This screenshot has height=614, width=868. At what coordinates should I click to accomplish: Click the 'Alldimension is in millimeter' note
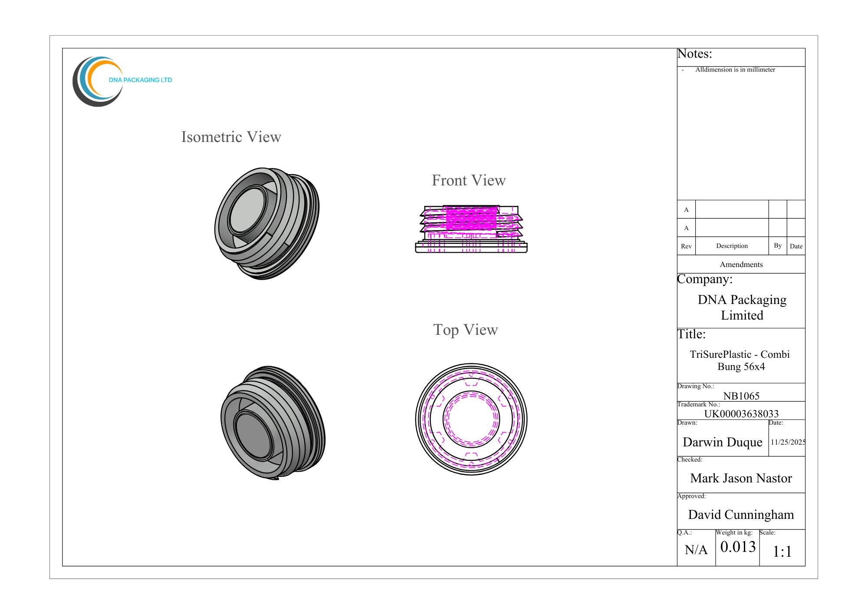point(735,69)
